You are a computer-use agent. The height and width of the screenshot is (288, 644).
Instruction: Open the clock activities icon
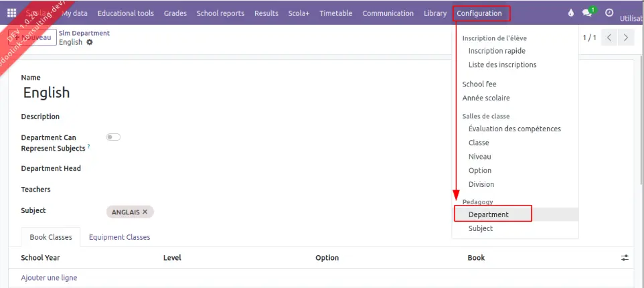609,13
